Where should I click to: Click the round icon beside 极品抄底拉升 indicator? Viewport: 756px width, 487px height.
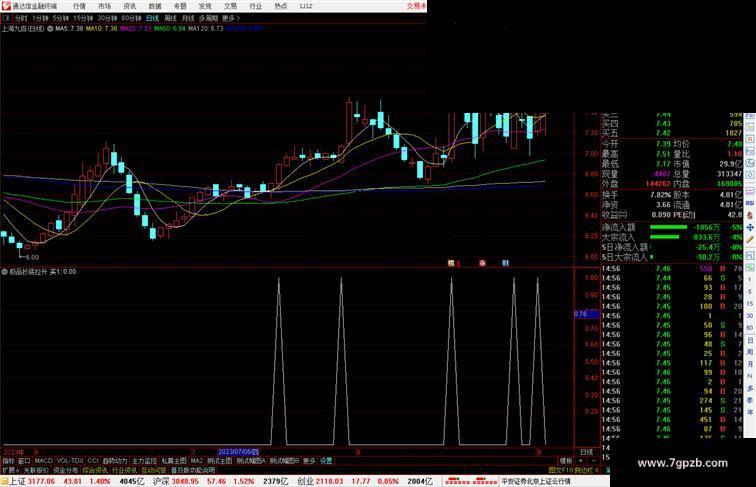tap(4, 272)
